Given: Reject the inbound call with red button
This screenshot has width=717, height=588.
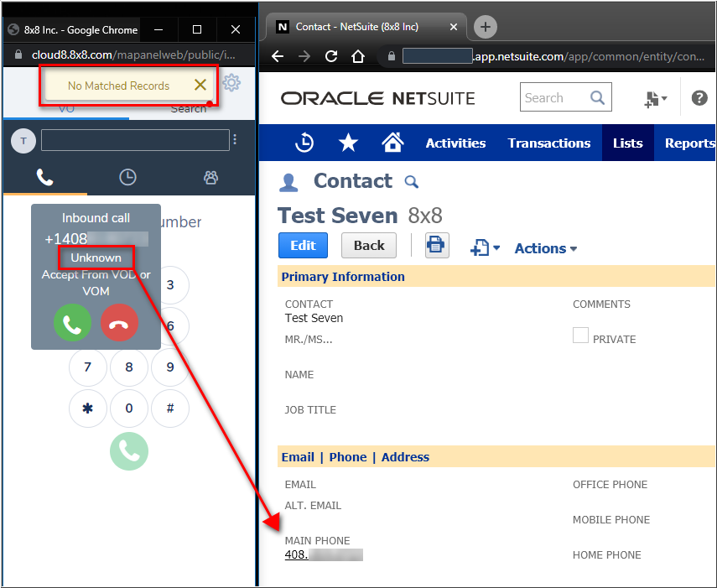Looking at the screenshot, I should tap(119, 323).
